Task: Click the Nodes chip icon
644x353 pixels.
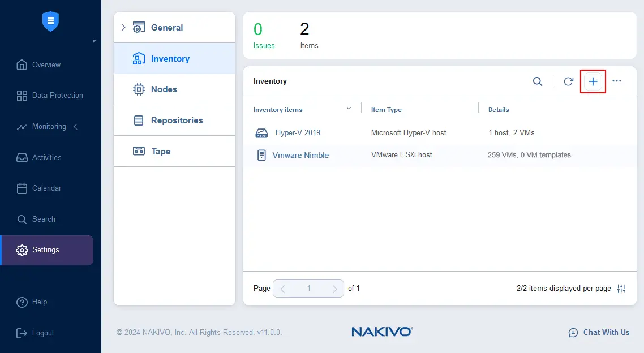Action: (139, 89)
